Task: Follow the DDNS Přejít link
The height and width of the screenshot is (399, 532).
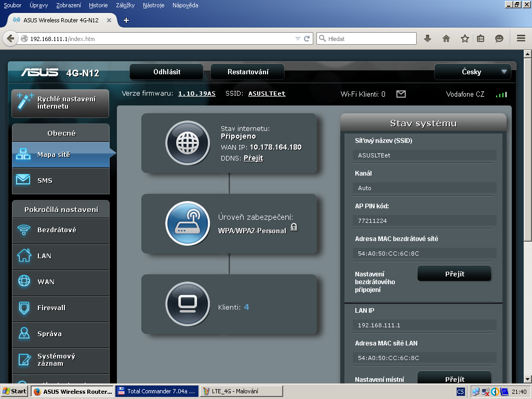Action: [253, 158]
